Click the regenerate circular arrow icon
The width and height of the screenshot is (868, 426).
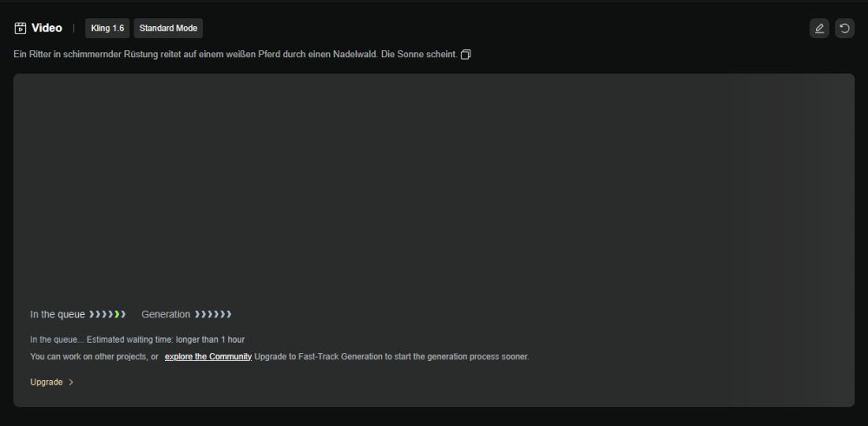pos(845,29)
